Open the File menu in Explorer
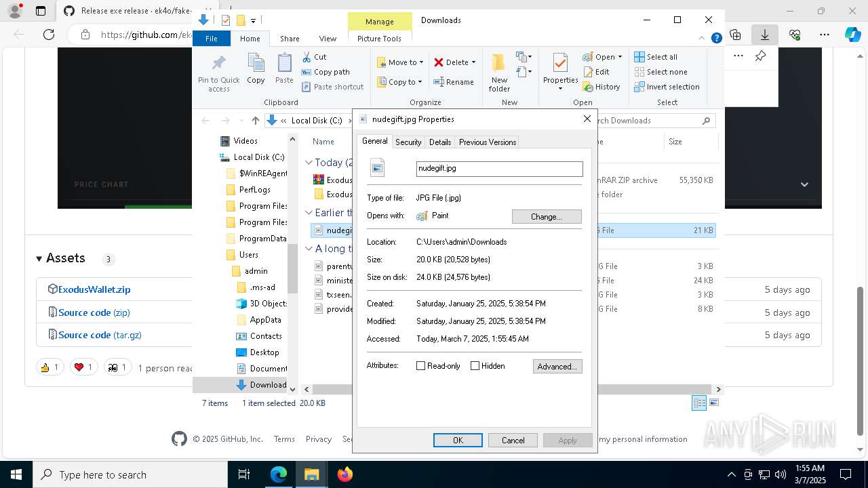 (212, 39)
